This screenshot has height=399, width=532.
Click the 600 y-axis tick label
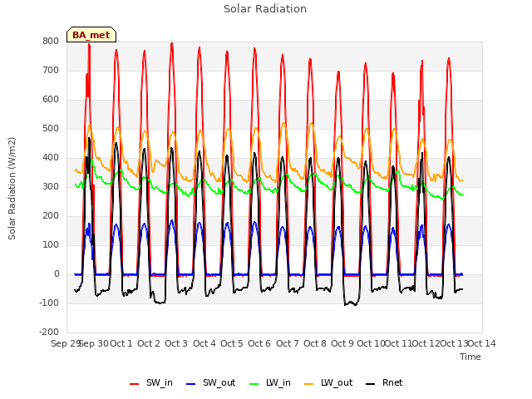[51, 100]
